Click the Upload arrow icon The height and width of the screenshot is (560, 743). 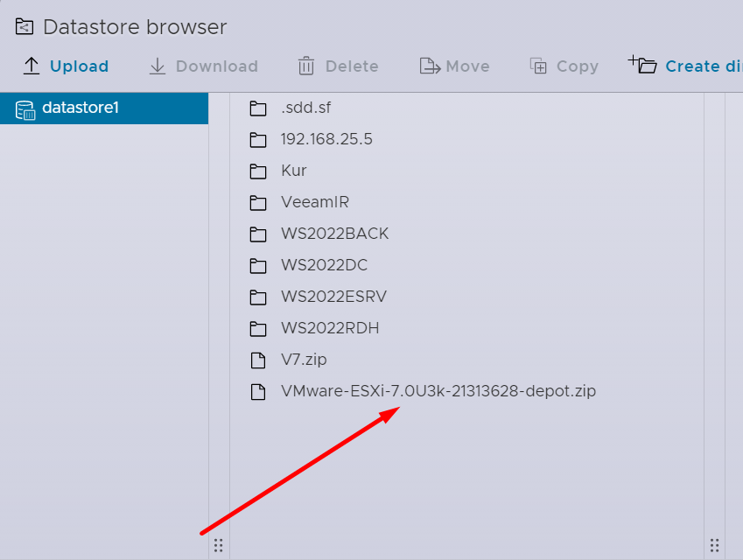click(32, 66)
